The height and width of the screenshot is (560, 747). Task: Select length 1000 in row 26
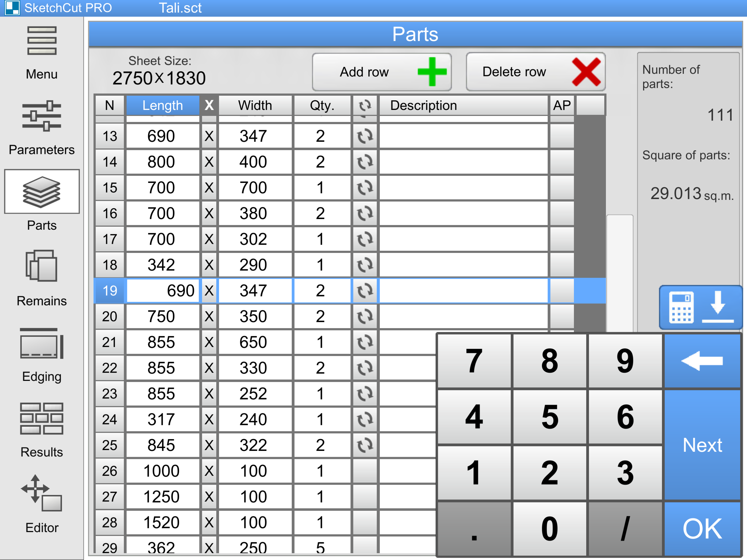pos(163,471)
